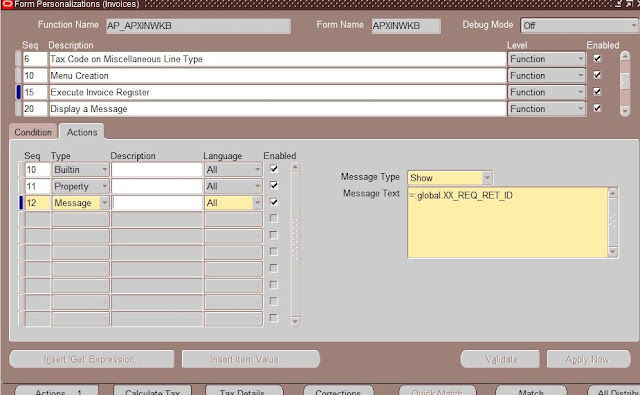
Task: Click action Seq field showing 11
Action: pyautogui.click(x=38, y=186)
